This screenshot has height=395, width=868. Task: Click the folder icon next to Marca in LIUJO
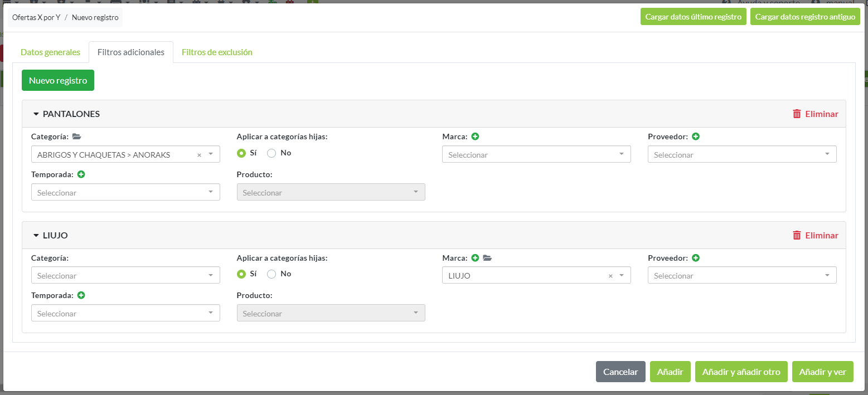pyautogui.click(x=487, y=258)
